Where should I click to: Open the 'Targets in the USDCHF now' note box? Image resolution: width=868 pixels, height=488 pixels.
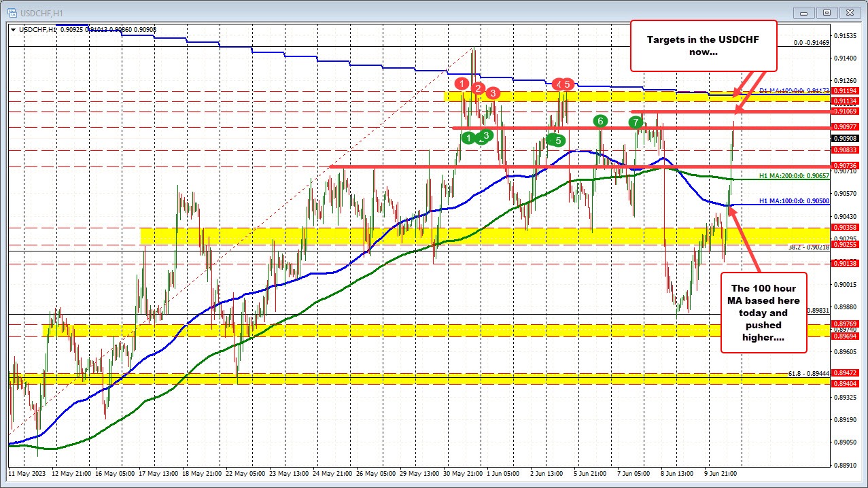pyautogui.click(x=704, y=46)
